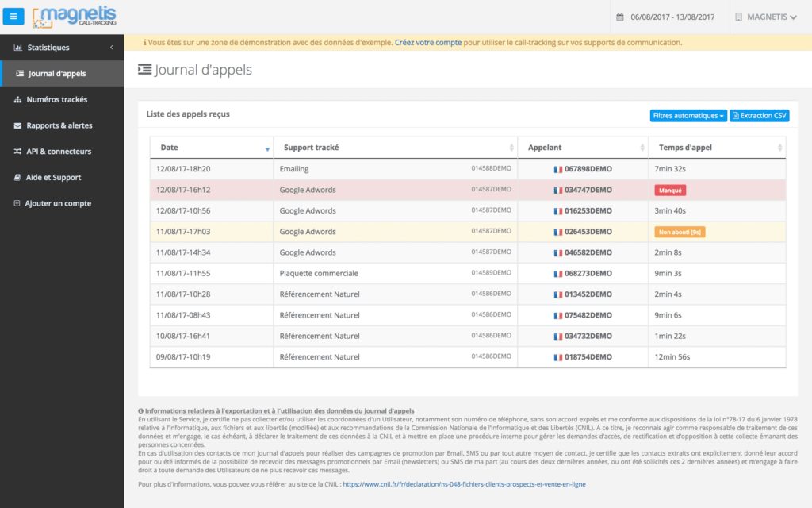Click the Magnetis Call-Tracking logo
The height and width of the screenshot is (508, 812).
(x=75, y=17)
